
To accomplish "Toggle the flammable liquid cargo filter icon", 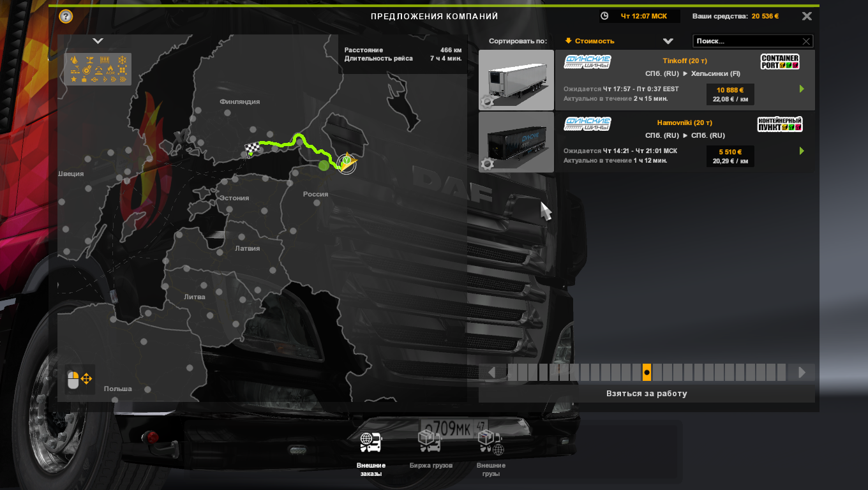I will (74, 59).
